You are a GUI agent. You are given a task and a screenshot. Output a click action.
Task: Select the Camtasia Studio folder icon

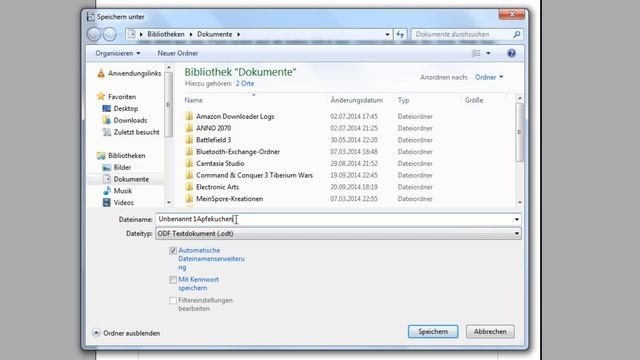tap(189, 163)
